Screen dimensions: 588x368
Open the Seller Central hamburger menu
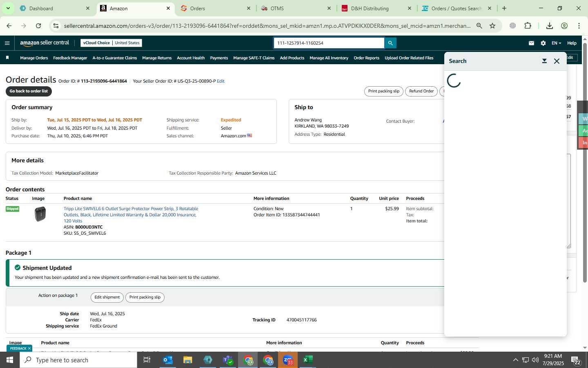[7, 43]
